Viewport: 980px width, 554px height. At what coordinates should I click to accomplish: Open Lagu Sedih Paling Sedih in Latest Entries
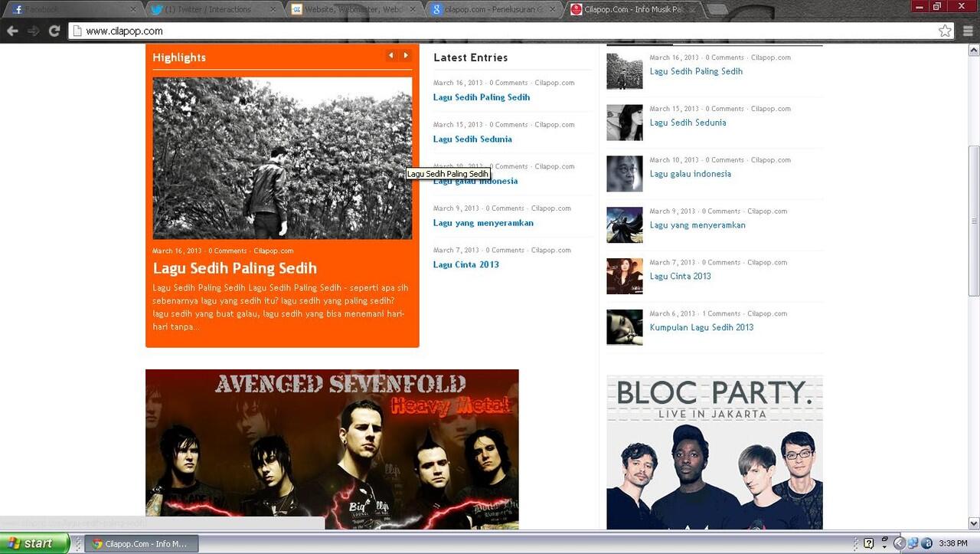482,97
